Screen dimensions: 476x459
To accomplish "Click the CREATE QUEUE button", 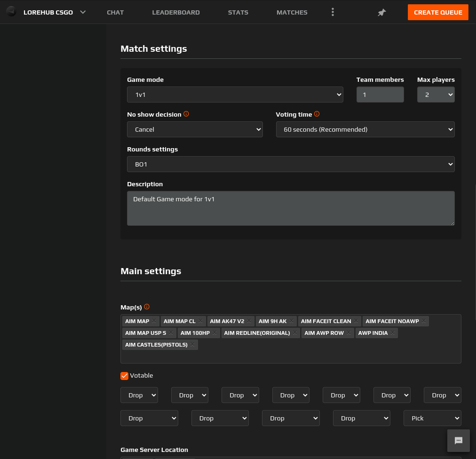I will pyautogui.click(x=438, y=12).
